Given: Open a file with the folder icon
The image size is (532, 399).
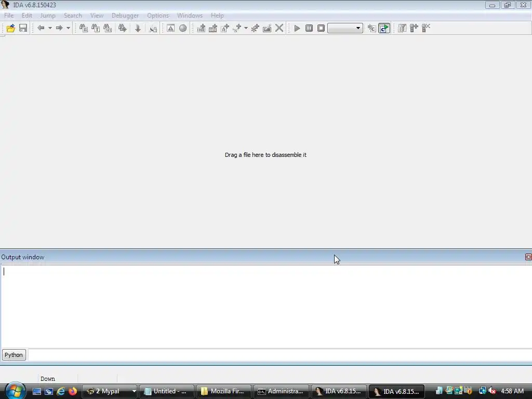Looking at the screenshot, I should [10, 28].
